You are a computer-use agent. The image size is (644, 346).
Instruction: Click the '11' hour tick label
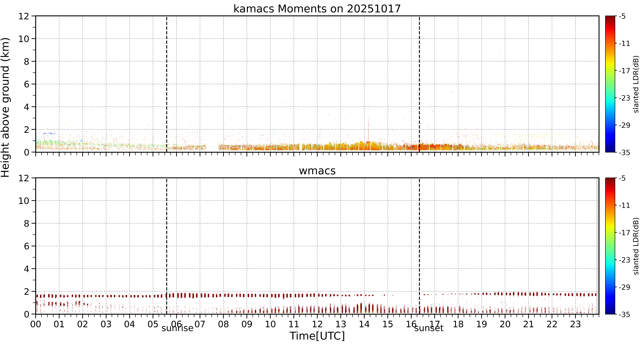[294, 324]
